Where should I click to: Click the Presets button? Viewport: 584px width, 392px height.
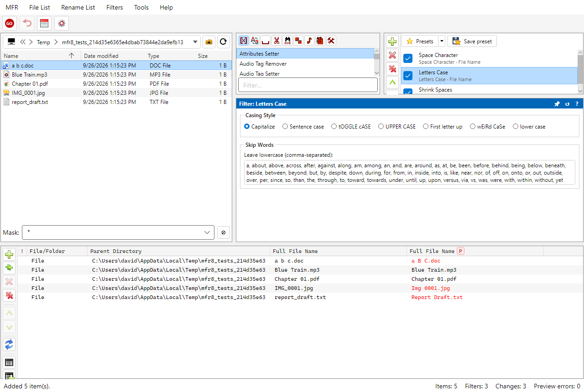[x=420, y=41]
